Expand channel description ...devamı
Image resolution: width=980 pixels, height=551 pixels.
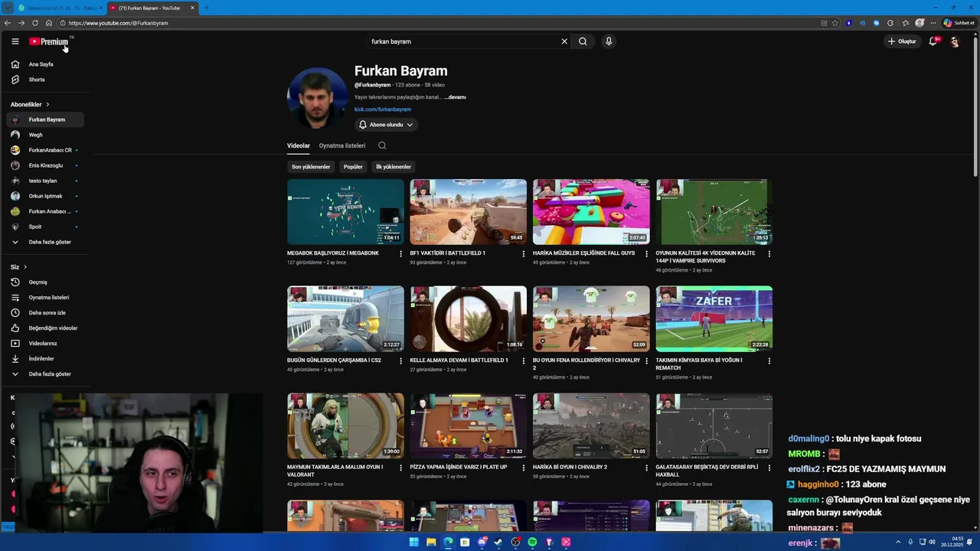pos(455,97)
